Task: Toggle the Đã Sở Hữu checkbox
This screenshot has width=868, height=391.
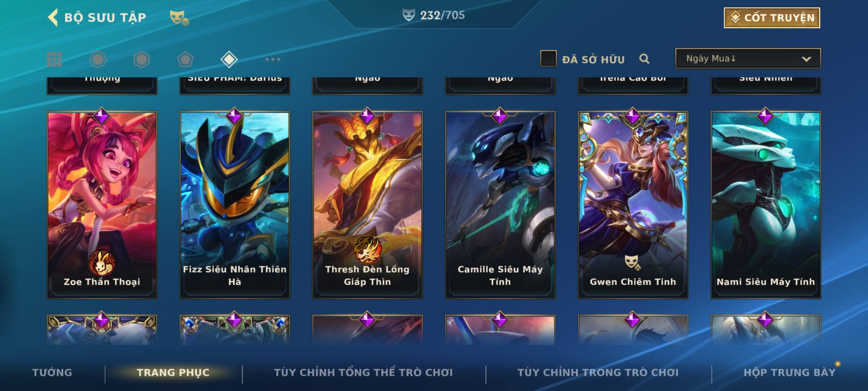Action: [548, 59]
